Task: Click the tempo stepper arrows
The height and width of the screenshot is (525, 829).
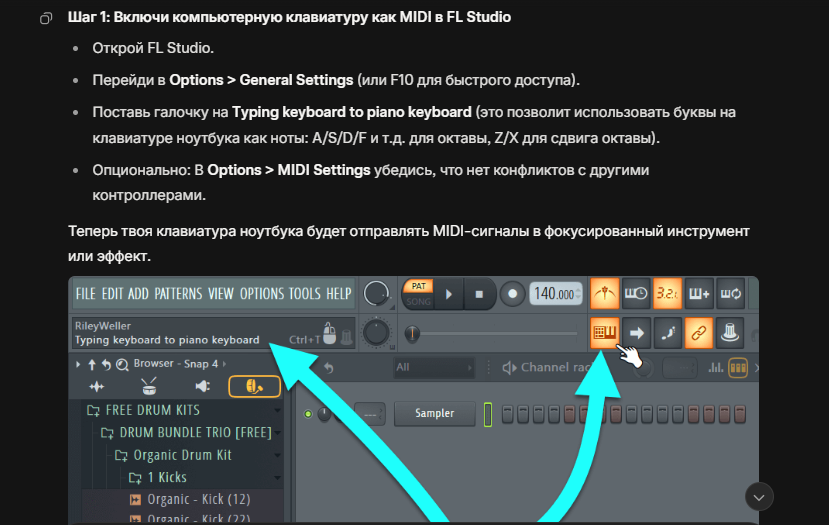Action: 578,294
